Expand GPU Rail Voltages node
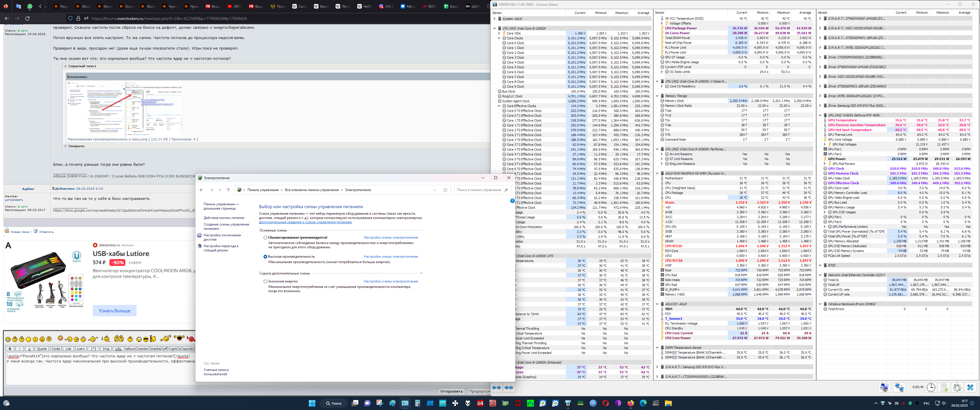The image size is (980, 410). (x=824, y=145)
